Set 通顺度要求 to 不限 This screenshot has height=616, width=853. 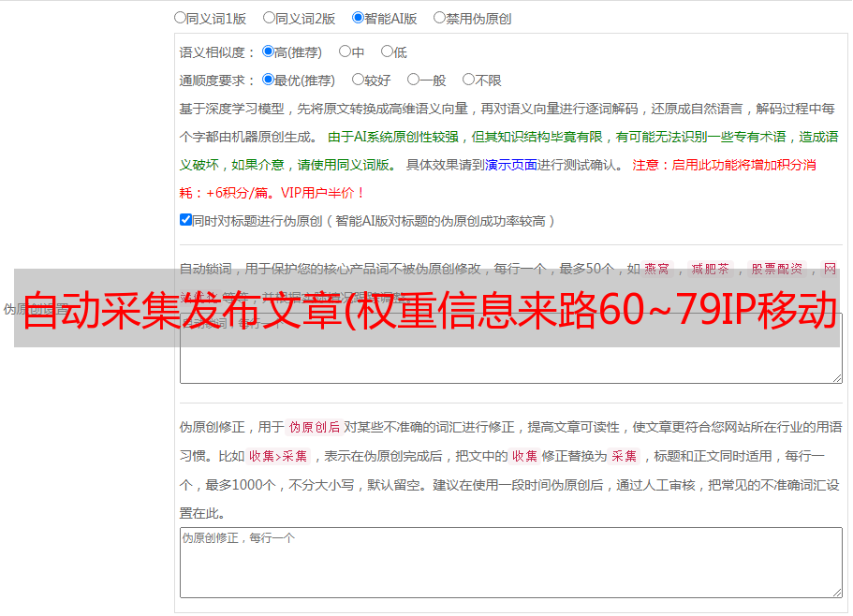click(x=468, y=80)
